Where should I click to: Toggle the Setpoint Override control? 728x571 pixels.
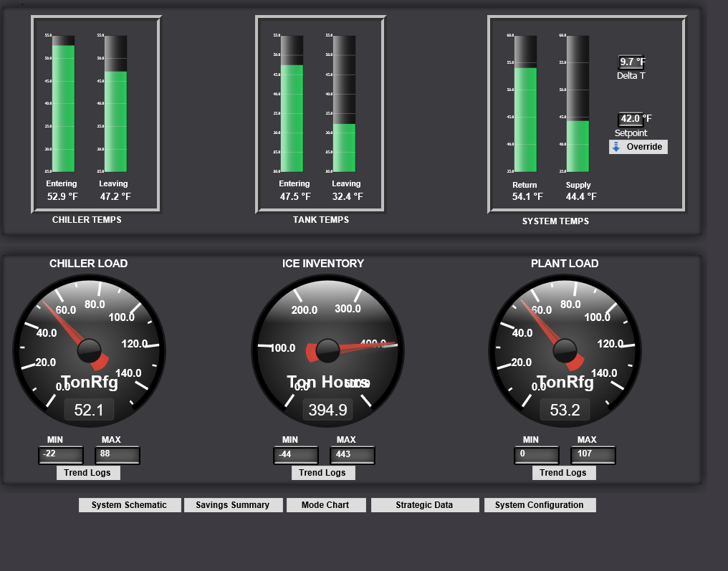[638, 147]
